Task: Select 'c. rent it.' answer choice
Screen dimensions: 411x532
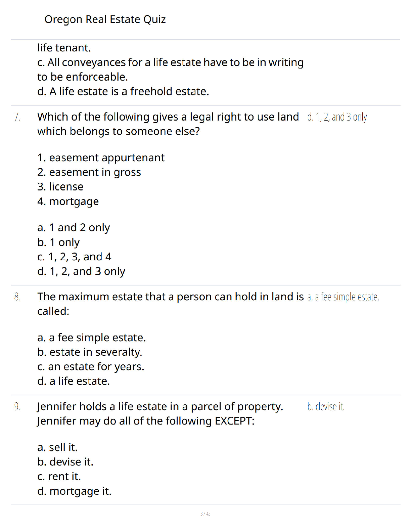Action: coord(59,476)
